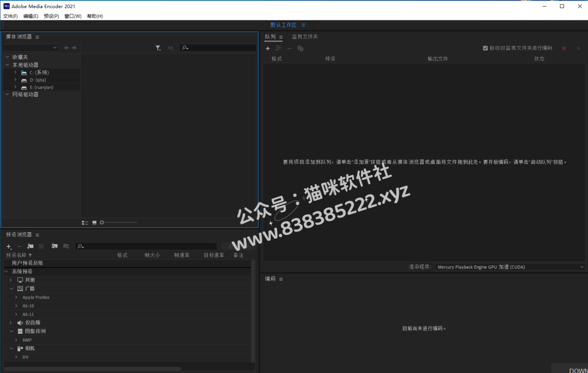Expand the 仅音频 preset group
Viewport: 588px width, 373px height.
[x=11, y=323]
